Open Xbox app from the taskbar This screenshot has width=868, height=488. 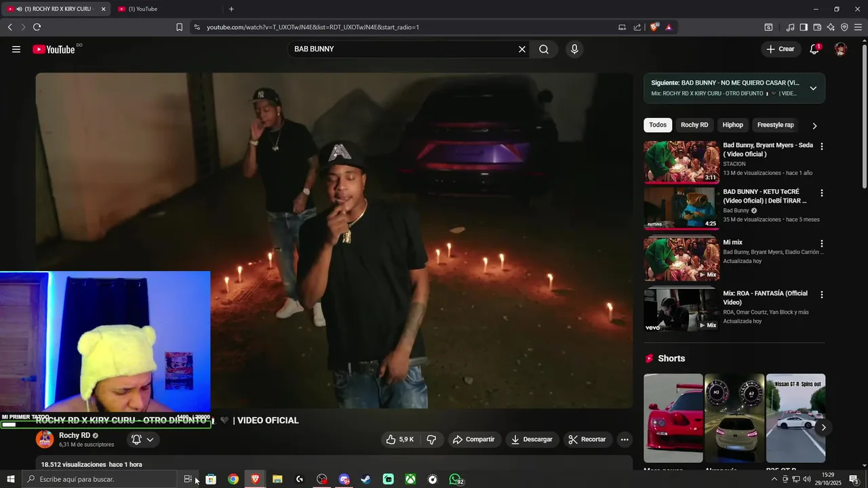coord(410,479)
